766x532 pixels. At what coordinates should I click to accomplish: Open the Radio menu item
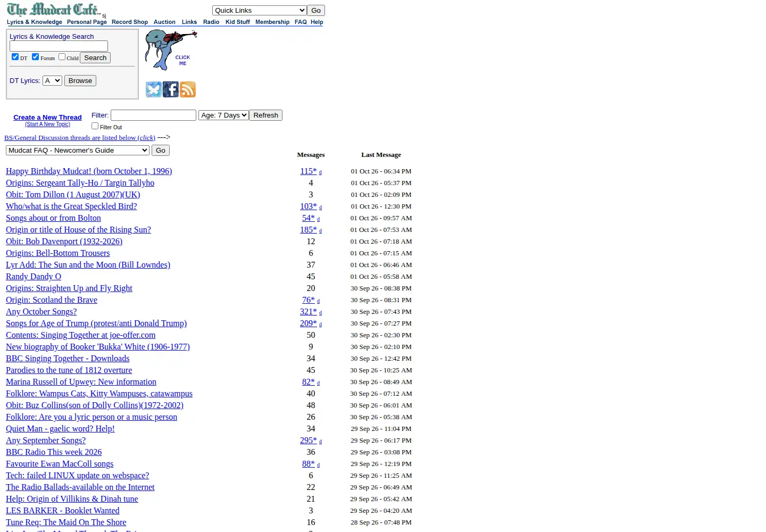211,22
